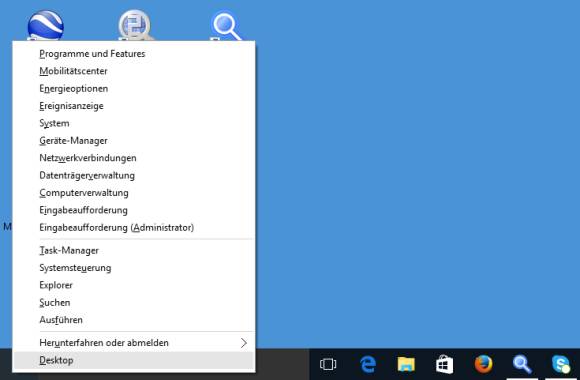Select Mobilitätscenter in the context menu

click(134, 71)
